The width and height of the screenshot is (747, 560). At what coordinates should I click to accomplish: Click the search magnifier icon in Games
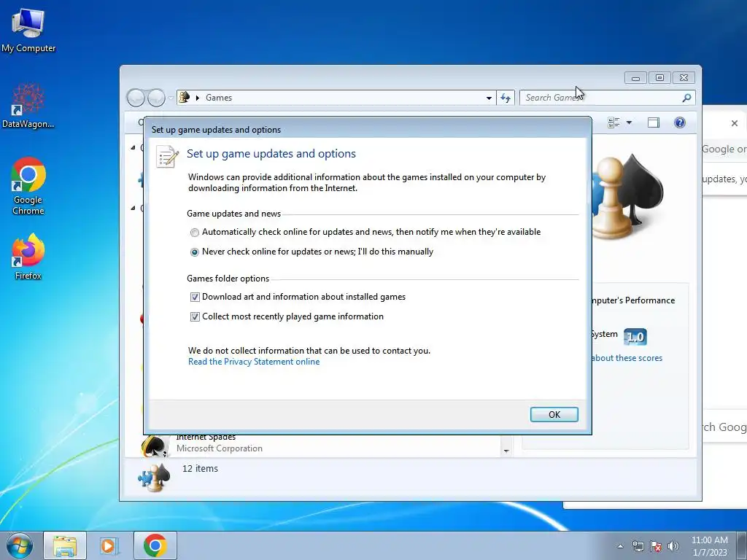pos(686,98)
